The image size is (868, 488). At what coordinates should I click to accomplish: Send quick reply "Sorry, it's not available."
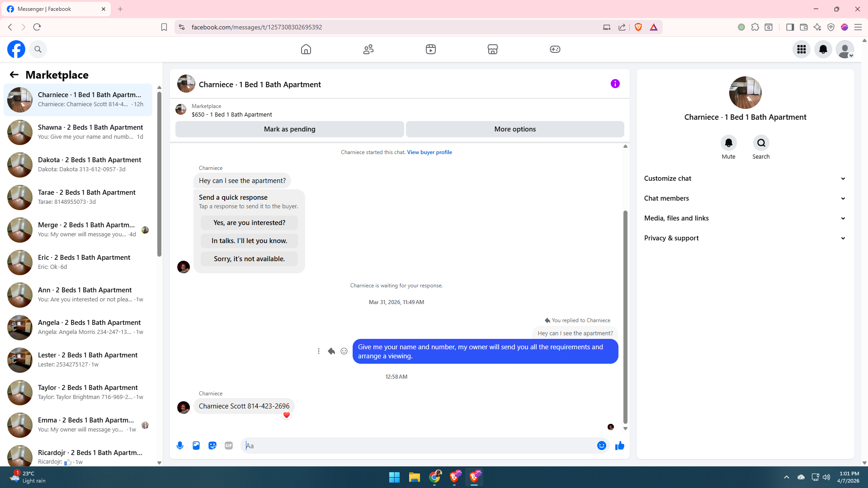pos(249,259)
